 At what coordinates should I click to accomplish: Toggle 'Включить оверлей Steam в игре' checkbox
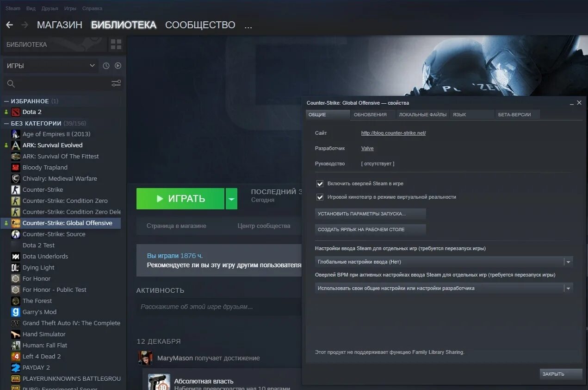tap(320, 183)
